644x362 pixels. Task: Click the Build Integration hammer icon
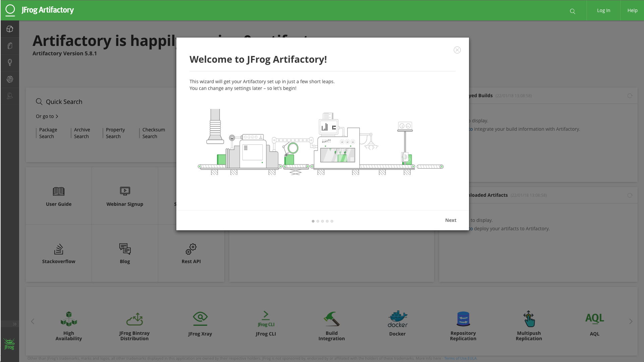click(x=331, y=319)
